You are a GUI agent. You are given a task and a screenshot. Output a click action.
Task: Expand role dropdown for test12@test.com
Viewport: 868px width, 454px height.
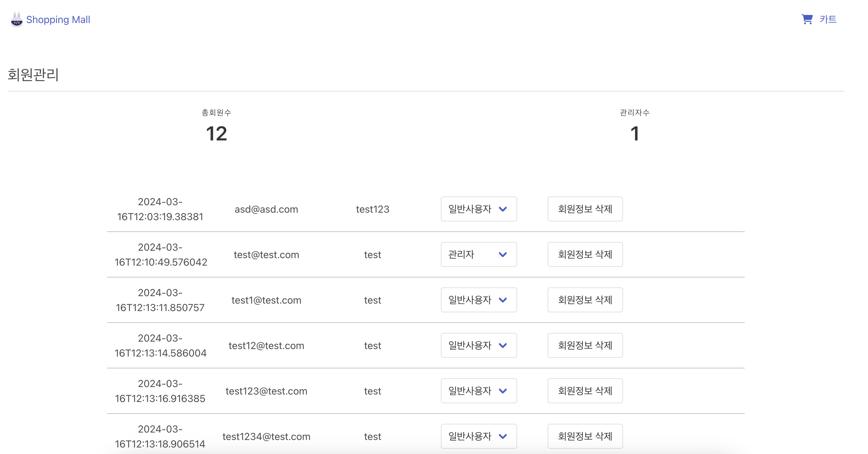479,345
